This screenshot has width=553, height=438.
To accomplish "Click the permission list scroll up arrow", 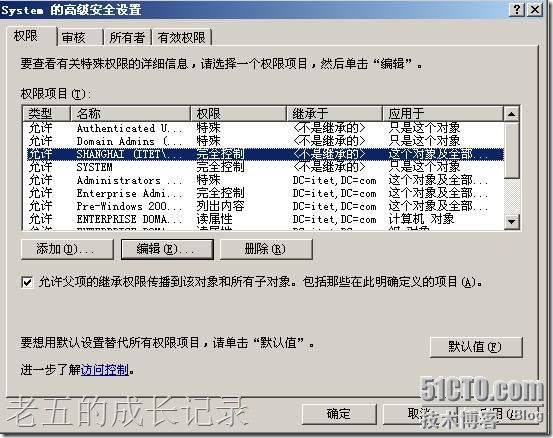I will (511, 114).
